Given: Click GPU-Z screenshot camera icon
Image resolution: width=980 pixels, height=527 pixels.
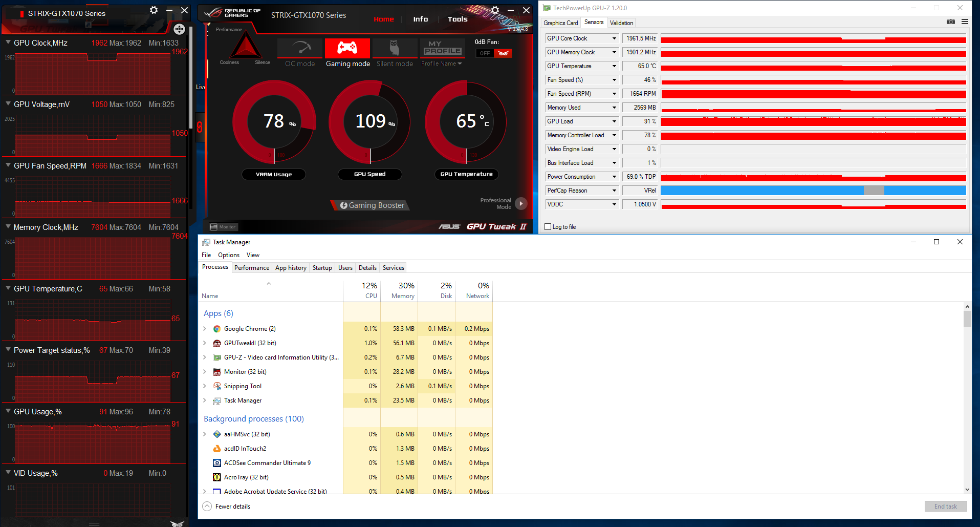Looking at the screenshot, I should (951, 22).
